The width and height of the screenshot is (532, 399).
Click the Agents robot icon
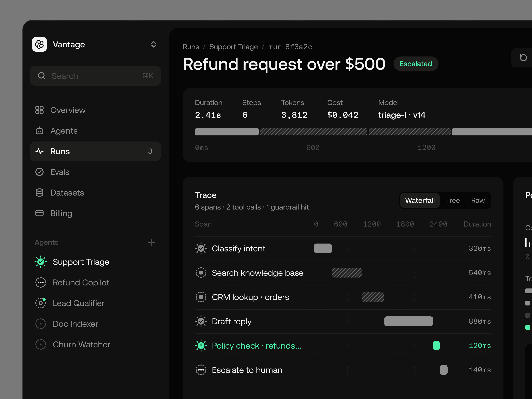39,131
